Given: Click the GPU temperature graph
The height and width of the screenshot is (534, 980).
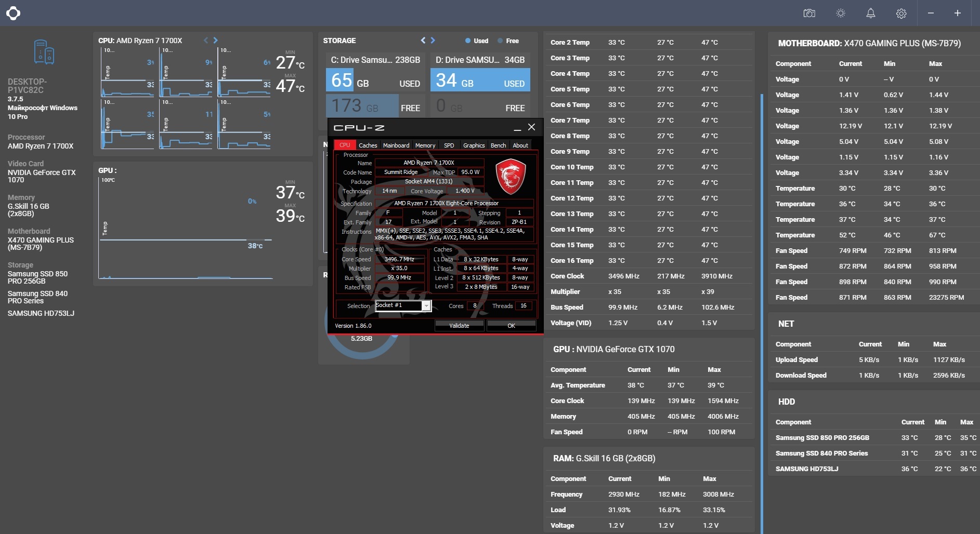Looking at the screenshot, I should [x=185, y=229].
